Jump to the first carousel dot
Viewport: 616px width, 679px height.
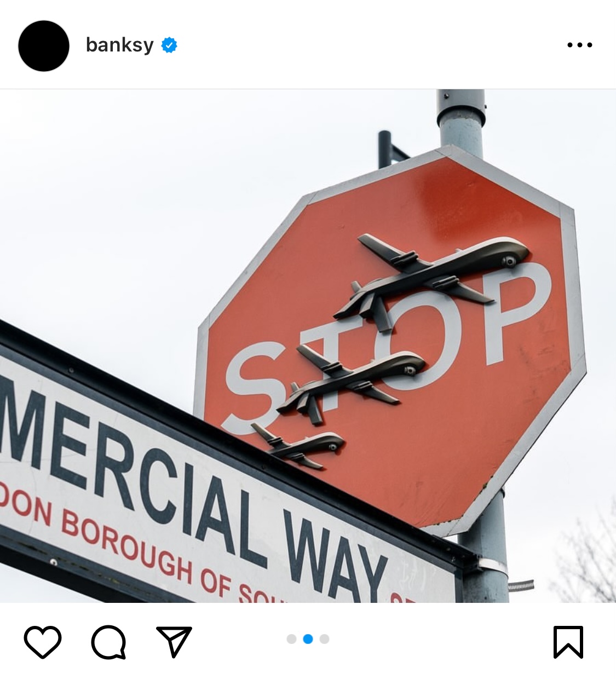(291, 639)
